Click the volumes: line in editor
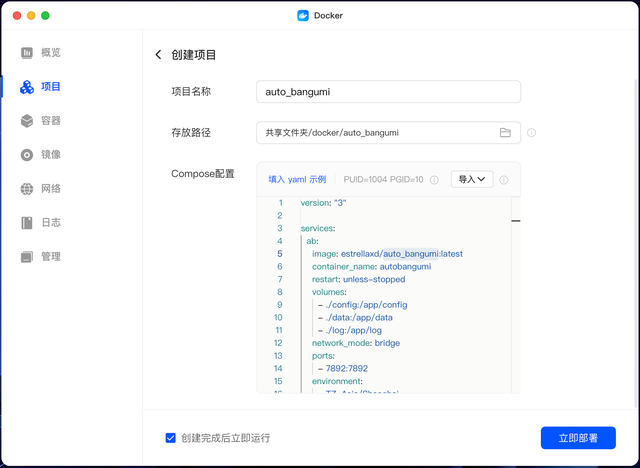 click(x=329, y=292)
